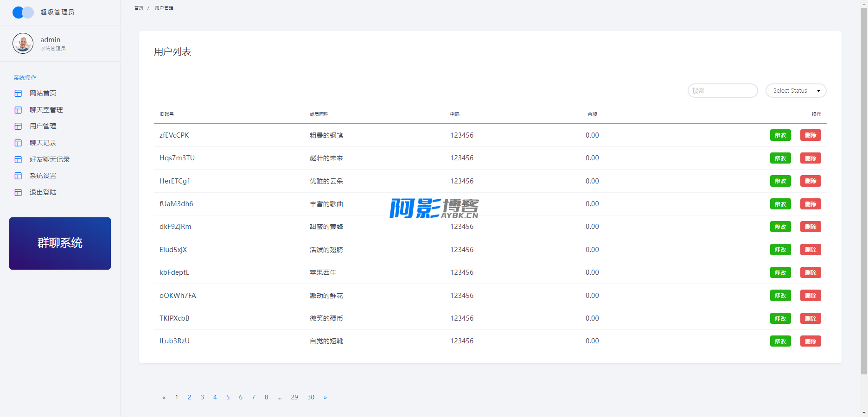
Task: Click 修改 for ILub3RzU
Action: pyautogui.click(x=780, y=341)
